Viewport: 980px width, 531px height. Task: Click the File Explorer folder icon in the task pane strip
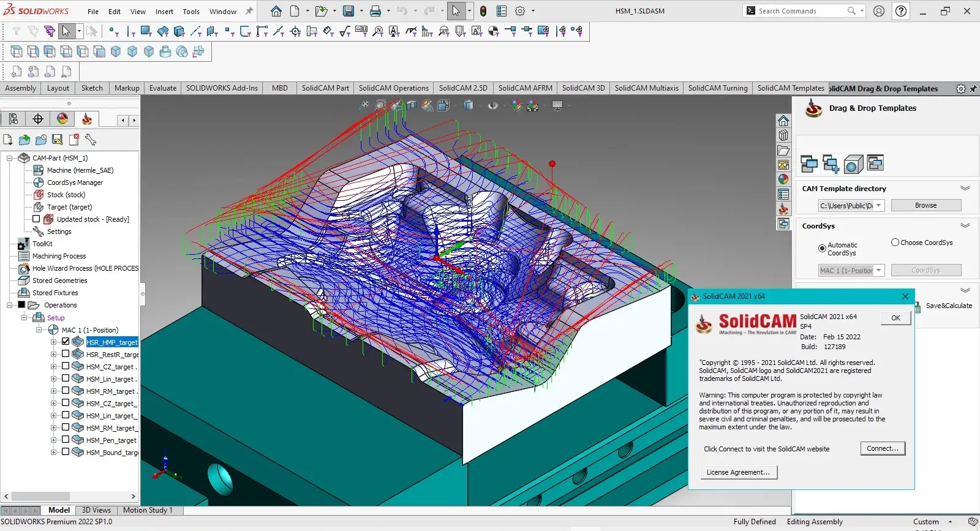pos(783,150)
